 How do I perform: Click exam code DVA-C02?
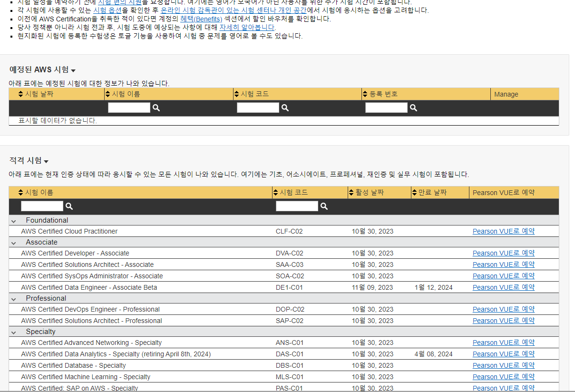pos(290,253)
